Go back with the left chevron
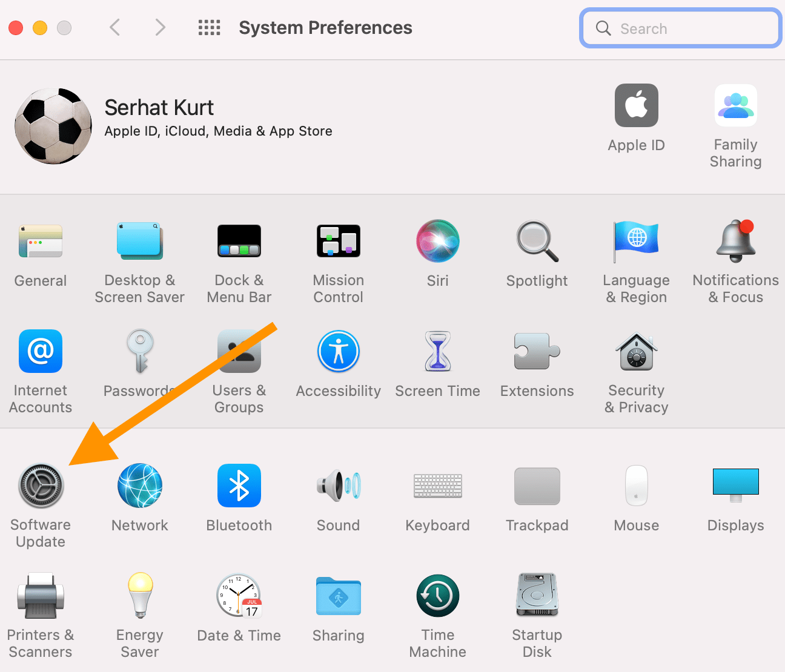 click(x=114, y=27)
